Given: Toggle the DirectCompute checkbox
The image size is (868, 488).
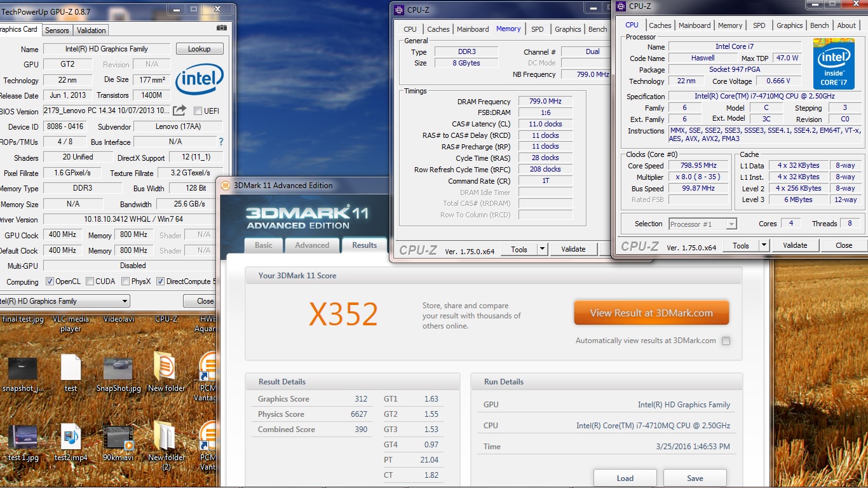Looking at the screenshot, I should click(x=160, y=281).
